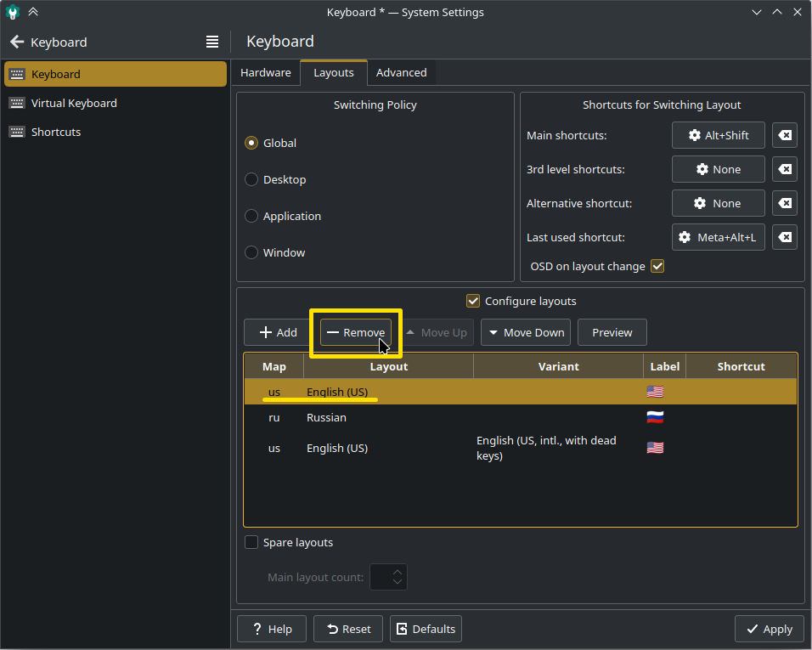812x650 pixels.
Task: Clear the Main shortcuts Alt+Shift binding
Action: click(785, 136)
